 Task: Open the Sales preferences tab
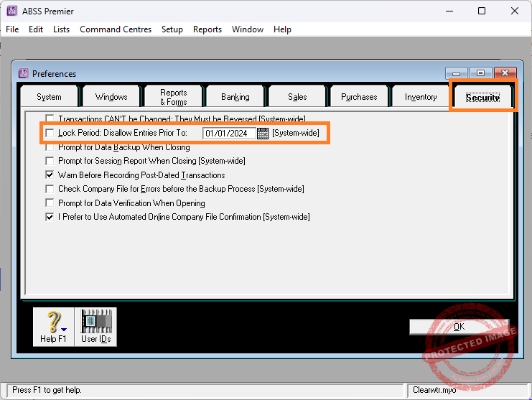[297, 97]
